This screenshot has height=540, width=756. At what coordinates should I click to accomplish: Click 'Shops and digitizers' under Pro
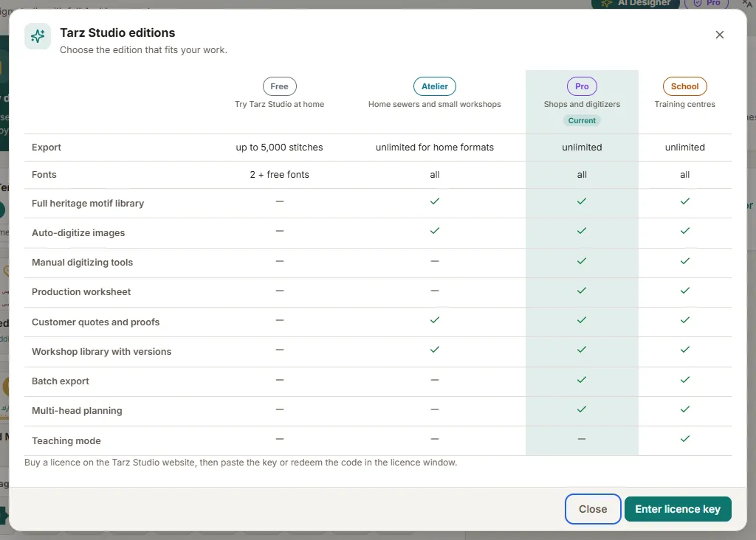582,104
